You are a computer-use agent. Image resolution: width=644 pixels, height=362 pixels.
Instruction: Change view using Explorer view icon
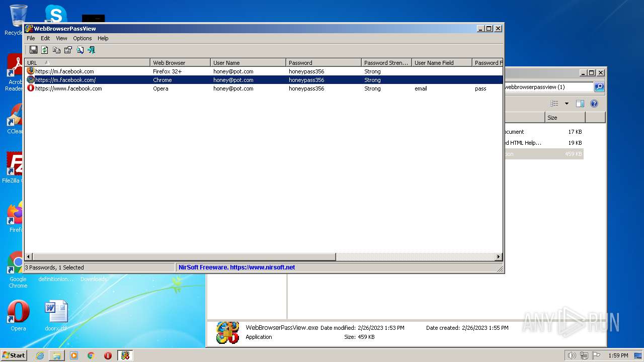point(554,104)
